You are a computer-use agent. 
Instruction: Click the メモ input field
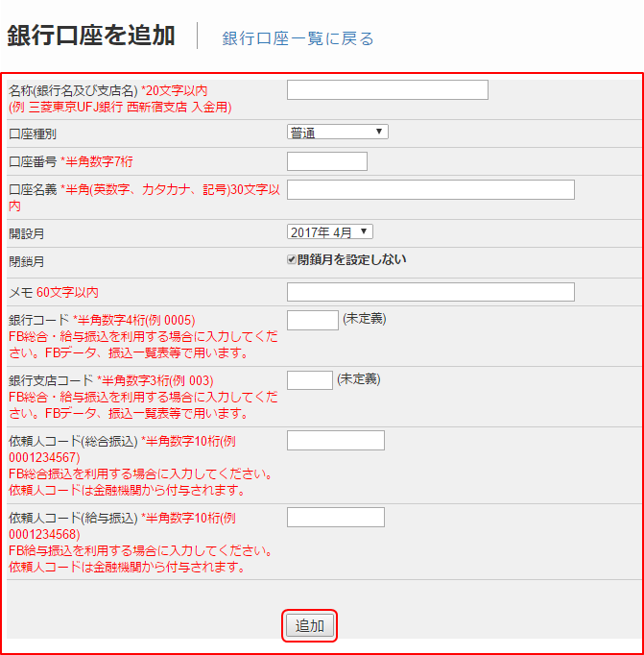(x=430, y=292)
